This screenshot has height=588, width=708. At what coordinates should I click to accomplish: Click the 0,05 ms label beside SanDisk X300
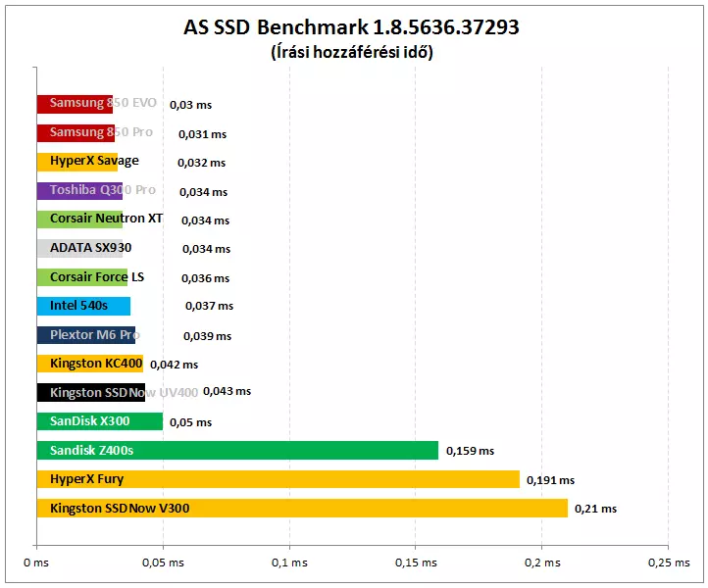point(190,422)
